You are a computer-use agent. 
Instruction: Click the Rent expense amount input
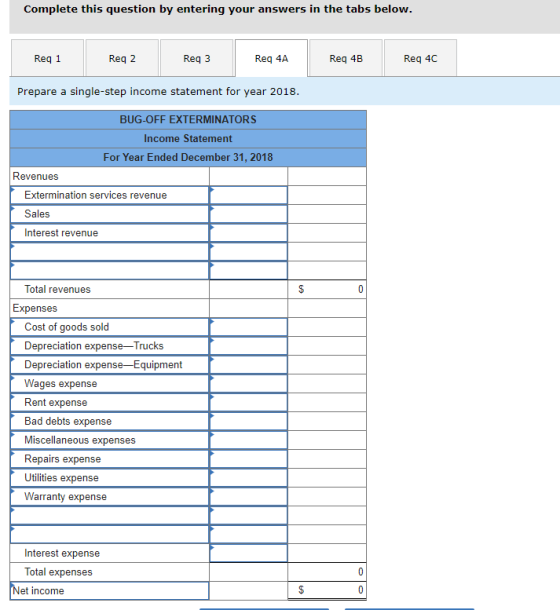pyautogui.click(x=249, y=403)
